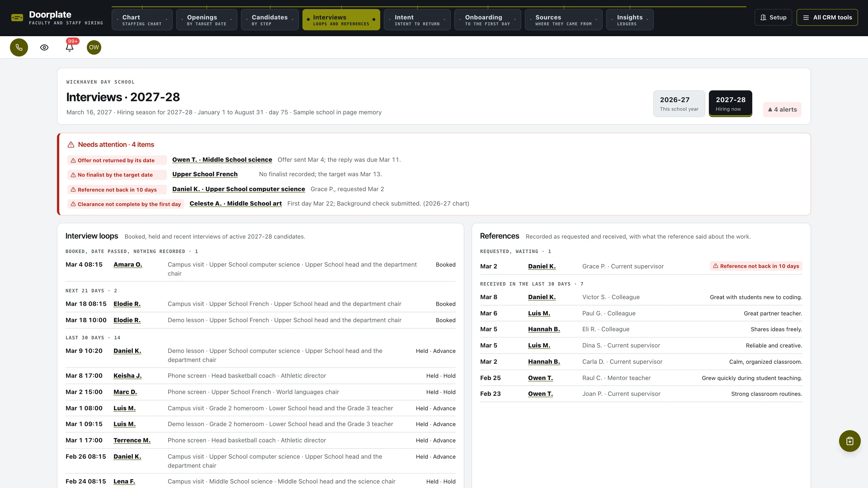Select the 2027-28 hiring now year
Image resolution: width=868 pixels, height=488 pixels.
[731, 104]
